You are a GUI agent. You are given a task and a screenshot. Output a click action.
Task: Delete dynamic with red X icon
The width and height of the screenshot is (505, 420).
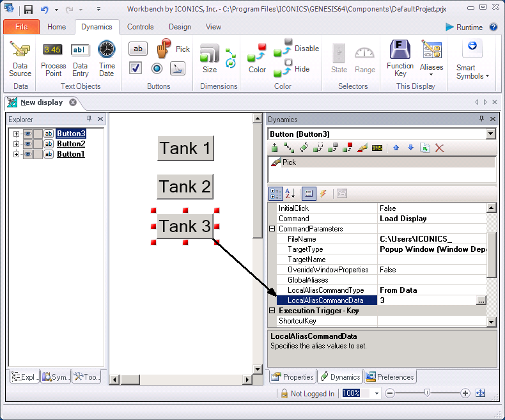(x=440, y=148)
